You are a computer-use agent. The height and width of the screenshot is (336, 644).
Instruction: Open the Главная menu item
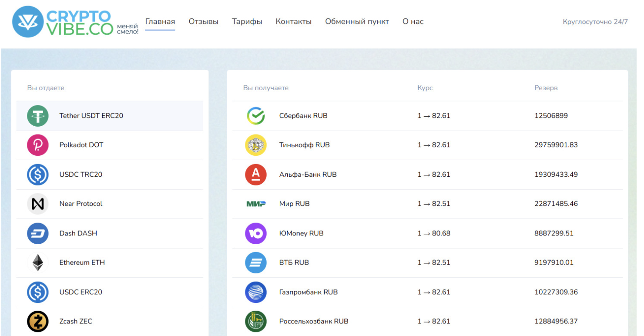tap(160, 22)
